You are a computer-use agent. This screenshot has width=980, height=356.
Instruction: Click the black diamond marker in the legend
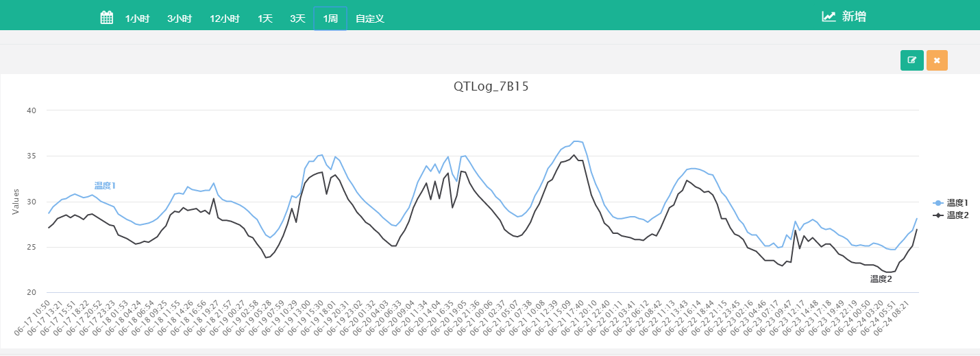[x=938, y=215]
